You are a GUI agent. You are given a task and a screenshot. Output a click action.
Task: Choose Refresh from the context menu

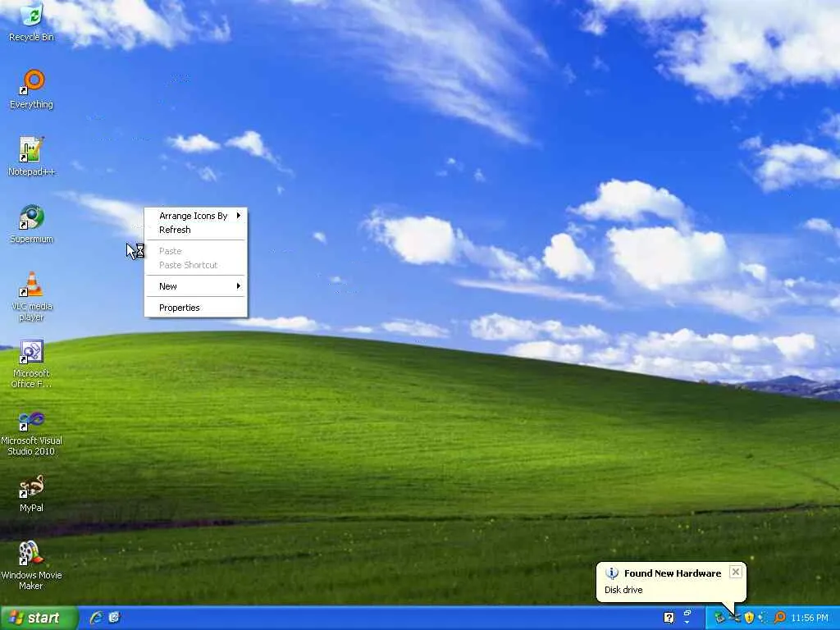[x=196, y=230]
